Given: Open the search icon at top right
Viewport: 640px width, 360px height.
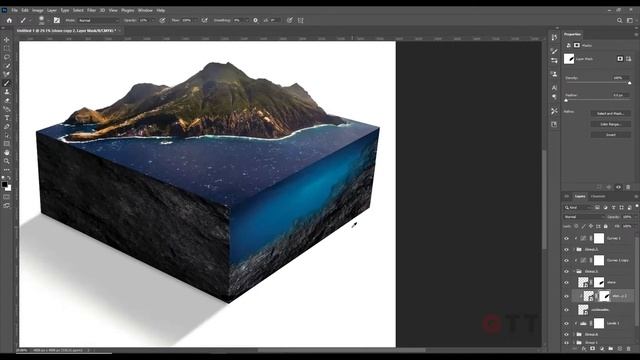Looking at the screenshot, I should 620,20.
